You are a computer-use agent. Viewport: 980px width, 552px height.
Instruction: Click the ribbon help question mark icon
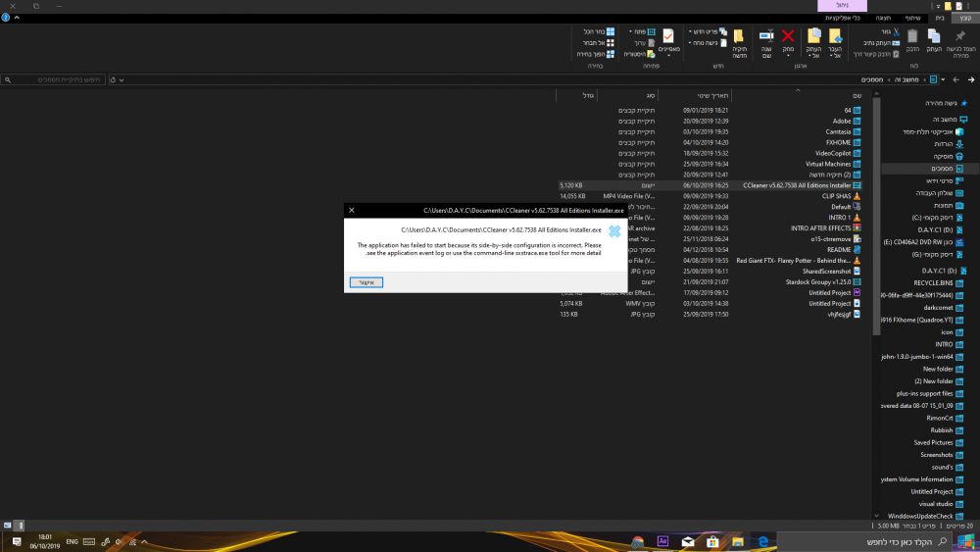6,18
